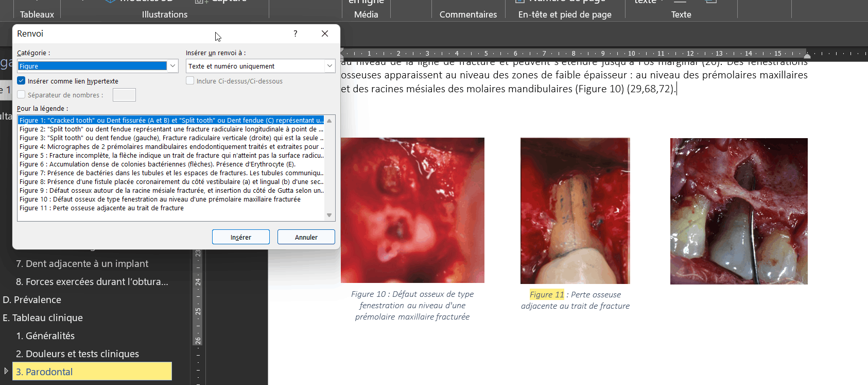This screenshot has width=868, height=385.
Task: Click the 'En-tête et pied de page' group label
Action: pos(565,14)
